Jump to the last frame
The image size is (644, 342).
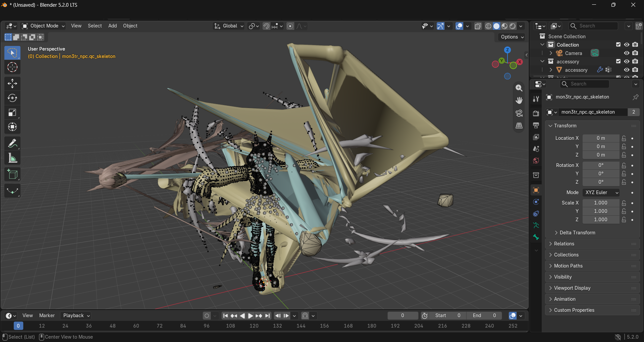click(x=267, y=316)
